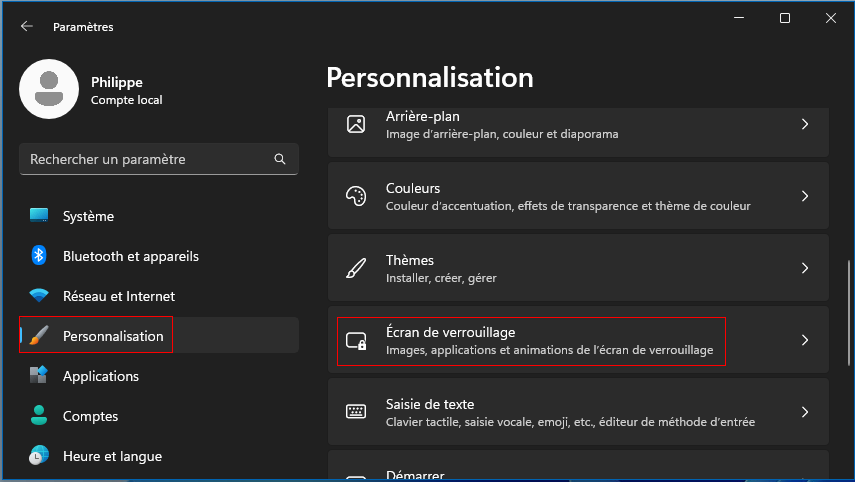The height and width of the screenshot is (482, 855).
Task: Click the Philippe user avatar picture
Action: (x=49, y=89)
